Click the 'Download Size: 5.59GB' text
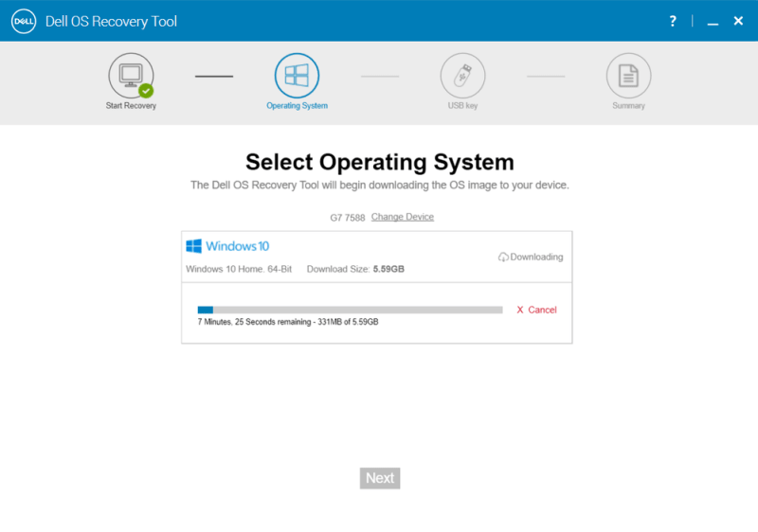Image resolution: width=758 pixels, height=532 pixels. [x=355, y=269]
